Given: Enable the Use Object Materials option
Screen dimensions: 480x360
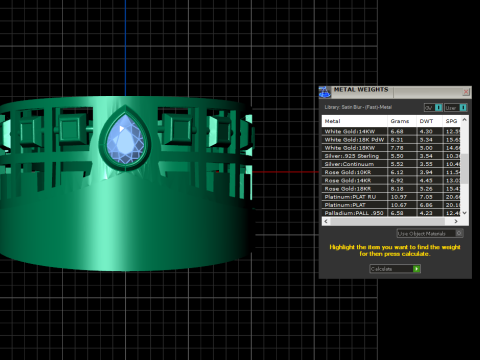Looking at the screenshot, I should pyautogui.click(x=430, y=233).
